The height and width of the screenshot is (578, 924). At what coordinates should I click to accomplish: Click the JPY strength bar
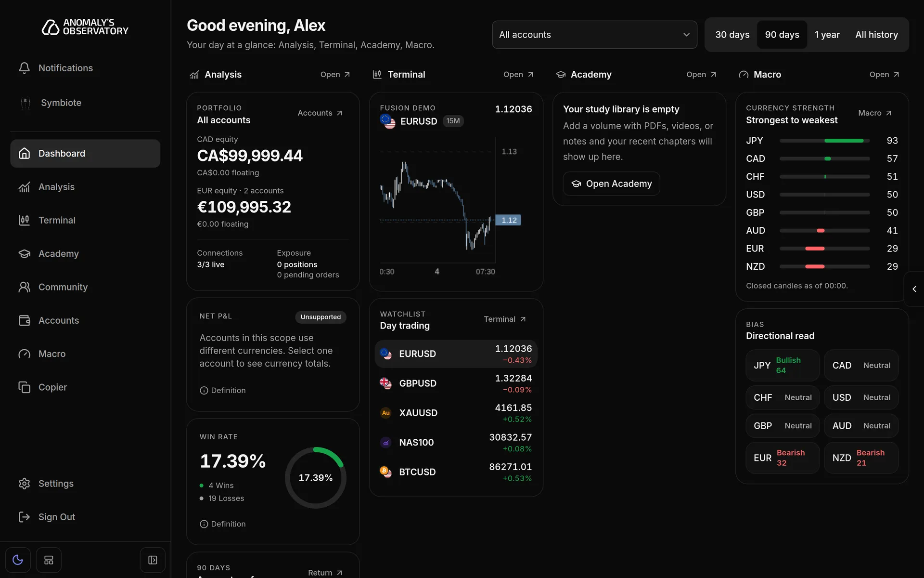[824, 141]
